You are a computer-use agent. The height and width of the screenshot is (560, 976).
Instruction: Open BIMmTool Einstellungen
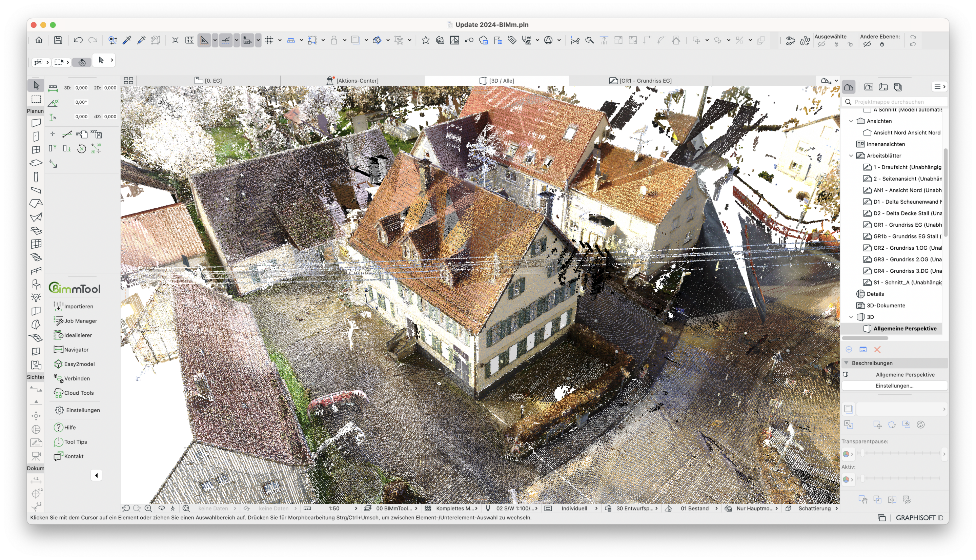coord(77,410)
